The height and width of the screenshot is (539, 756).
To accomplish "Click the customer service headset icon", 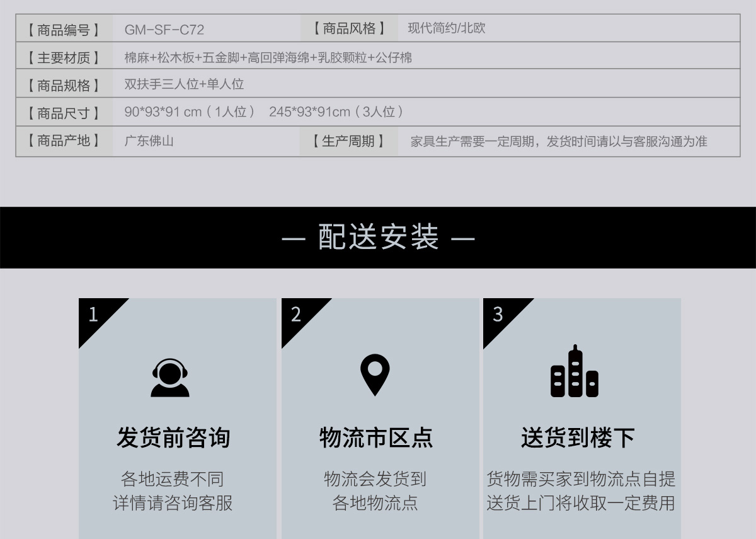I will point(169,378).
